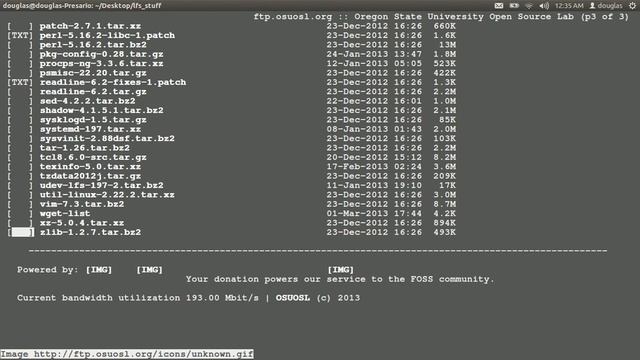
Task: Open texinfo-5.0.tar.xz link
Action: [90, 167]
